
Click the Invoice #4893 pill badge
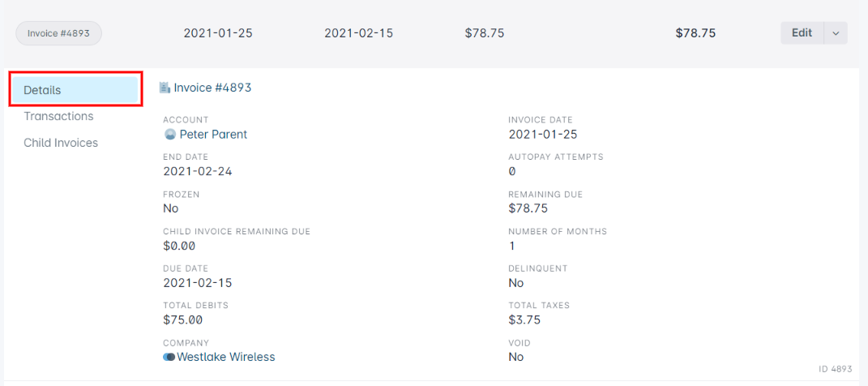point(58,33)
